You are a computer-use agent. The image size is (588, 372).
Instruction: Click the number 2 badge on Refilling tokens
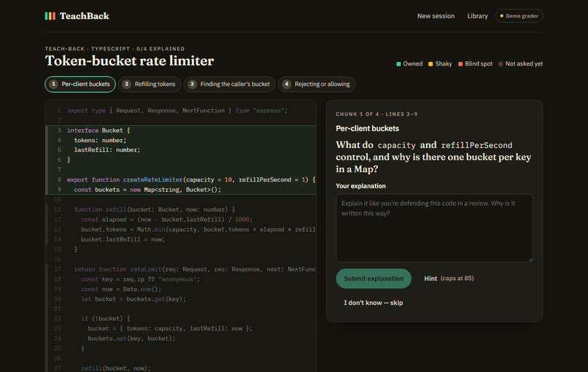(x=127, y=84)
